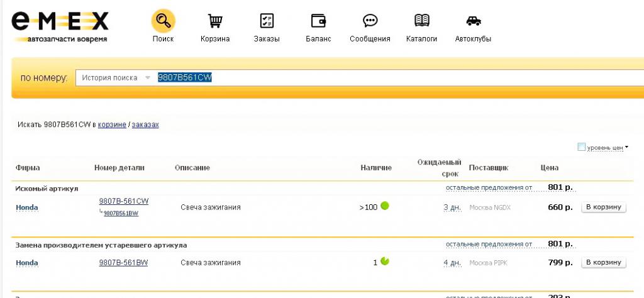Click the Emex logo

(x=60, y=27)
